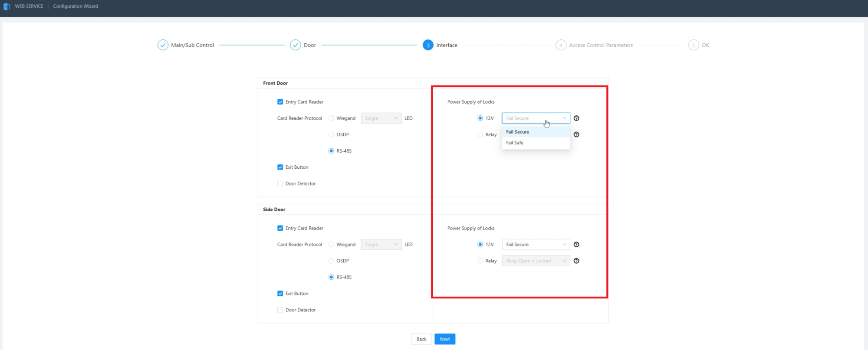Select OSDP protocol for the Front Door
The height and width of the screenshot is (350, 868).
tap(332, 134)
